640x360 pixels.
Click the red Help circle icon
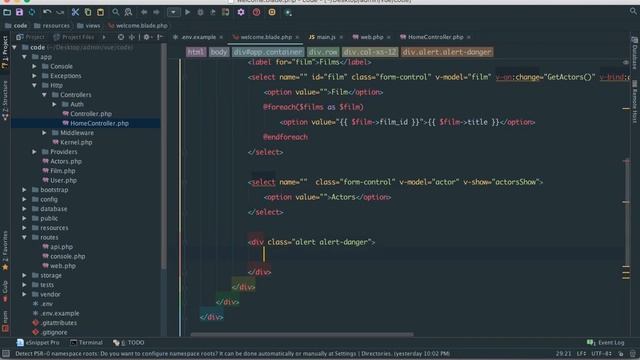click(x=256, y=12)
